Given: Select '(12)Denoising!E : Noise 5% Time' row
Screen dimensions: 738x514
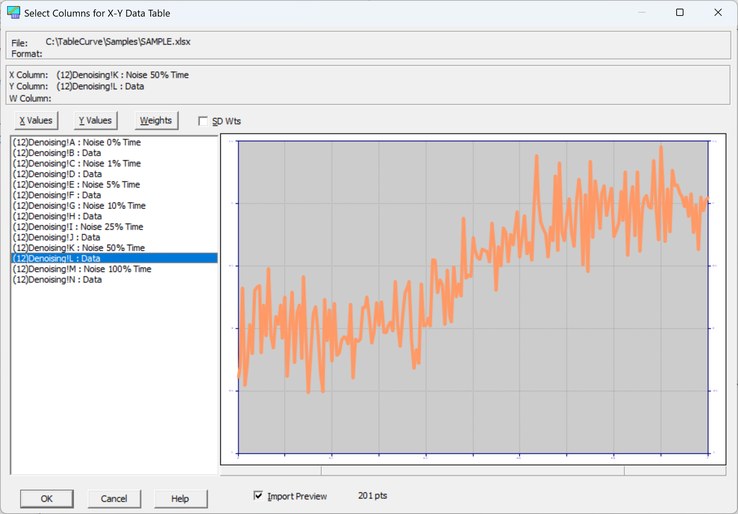Looking at the screenshot, I should coord(114,185).
